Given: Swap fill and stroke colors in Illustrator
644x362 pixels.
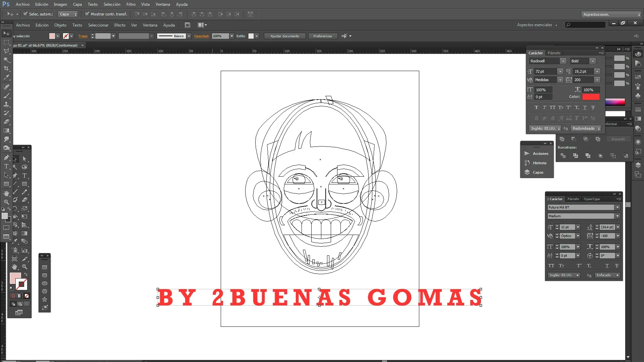Looking at the screenshot, I should (x=26, y=274).
